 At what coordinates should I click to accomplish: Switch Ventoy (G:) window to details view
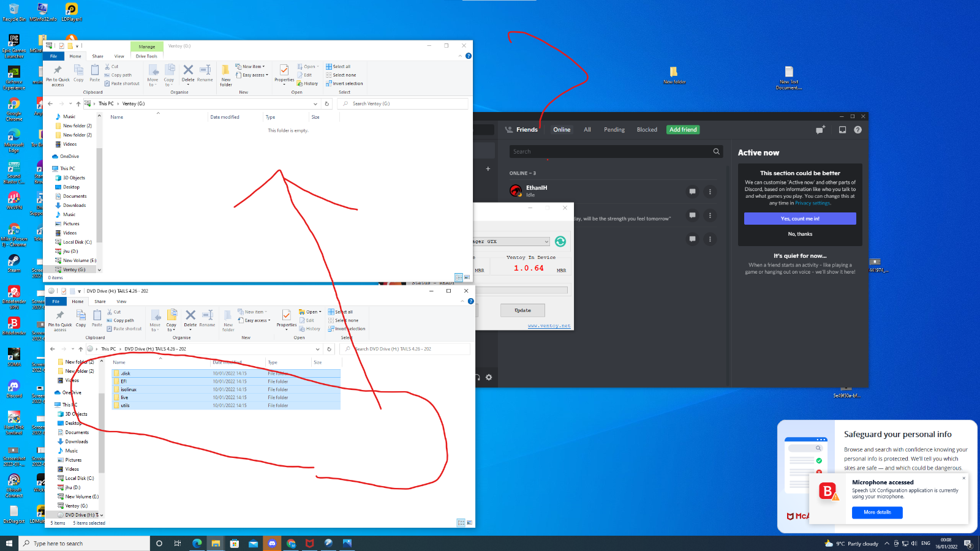459,277
